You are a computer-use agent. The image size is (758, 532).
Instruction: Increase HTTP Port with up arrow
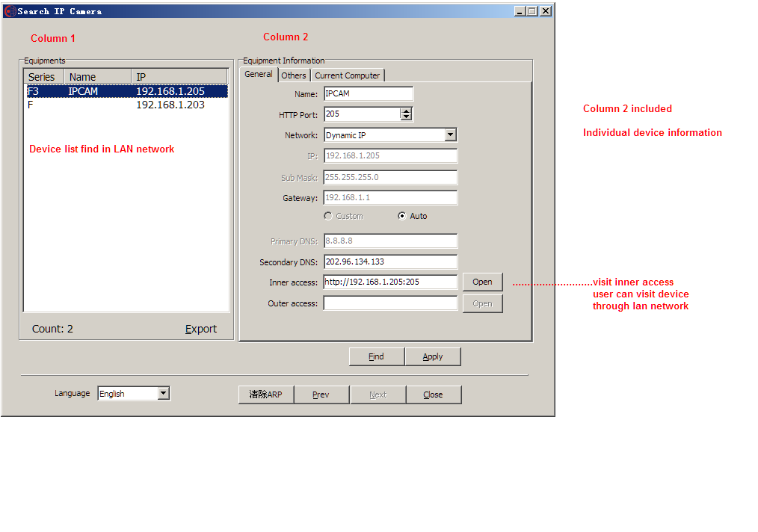[x=406, y=111]
